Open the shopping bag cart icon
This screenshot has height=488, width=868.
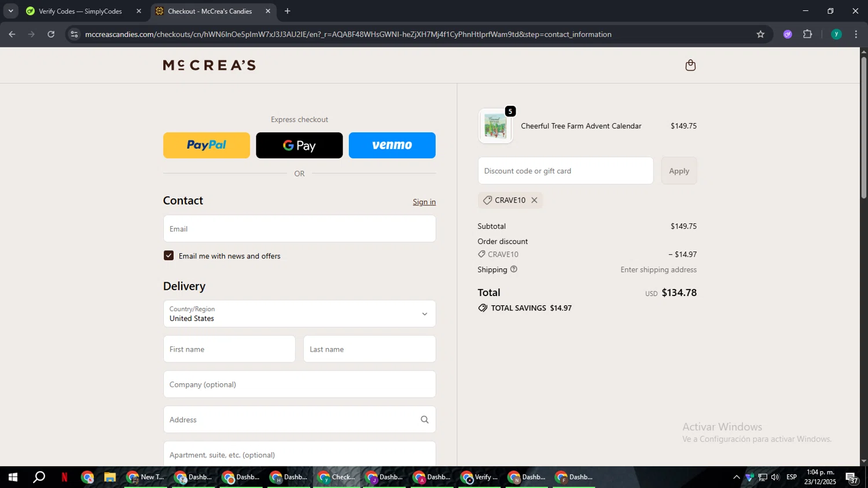690,65
